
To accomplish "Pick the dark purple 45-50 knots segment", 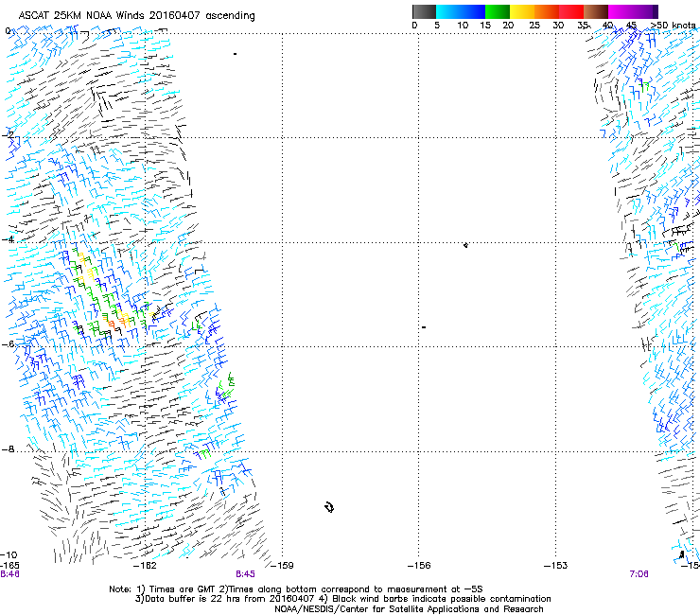I will (645, 11).
